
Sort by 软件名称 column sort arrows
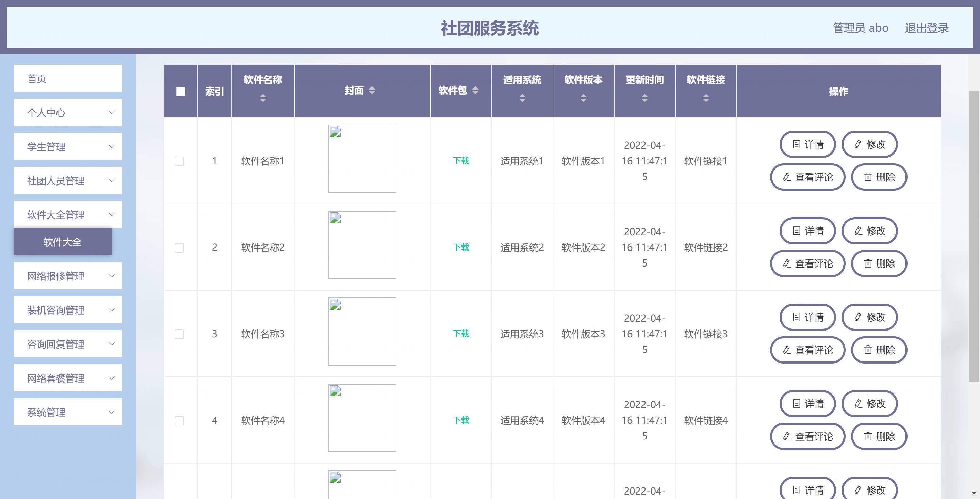(x=263, y=98)
